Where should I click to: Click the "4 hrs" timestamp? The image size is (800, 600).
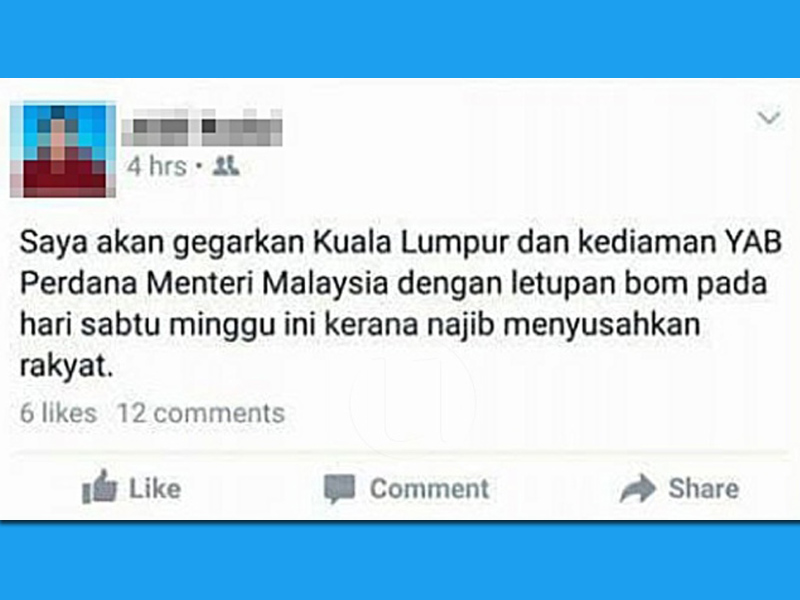[x=157, y=166]
